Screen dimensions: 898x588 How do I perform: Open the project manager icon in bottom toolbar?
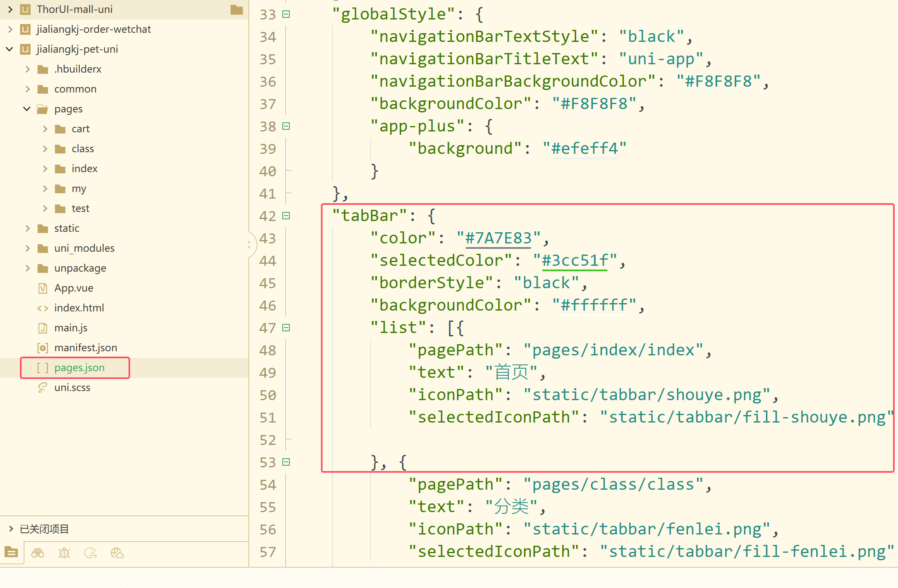tap(11, 552)
